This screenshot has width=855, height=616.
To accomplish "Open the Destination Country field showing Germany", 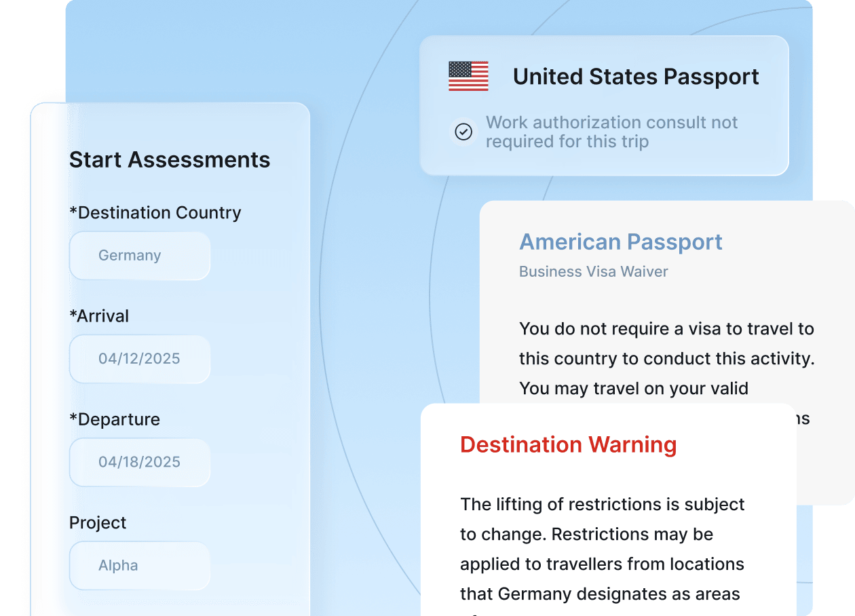I will click(140, 256).
